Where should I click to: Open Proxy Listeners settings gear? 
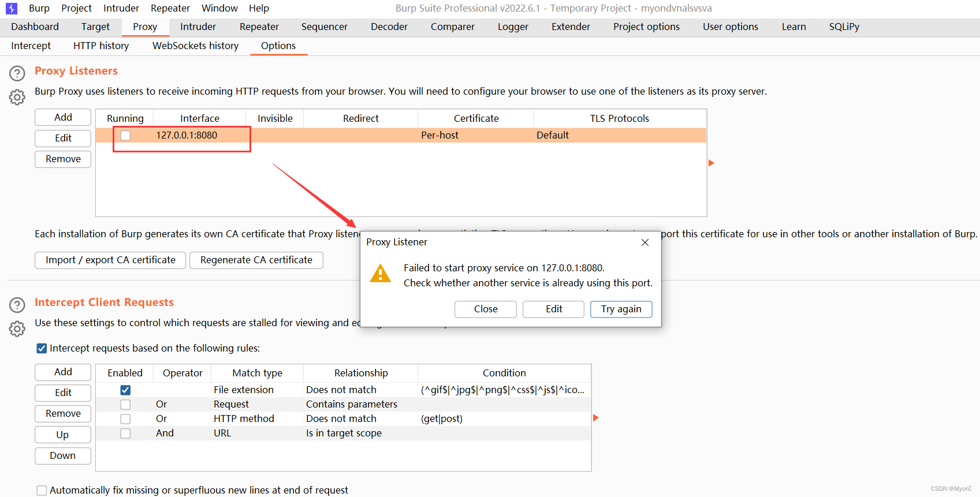[17, 98]
